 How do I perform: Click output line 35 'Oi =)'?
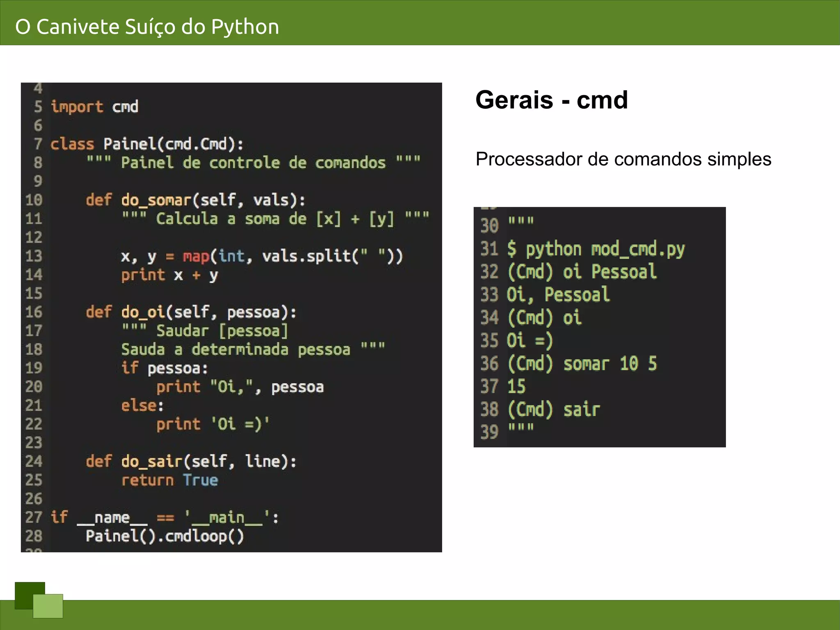tap(530, 341)
